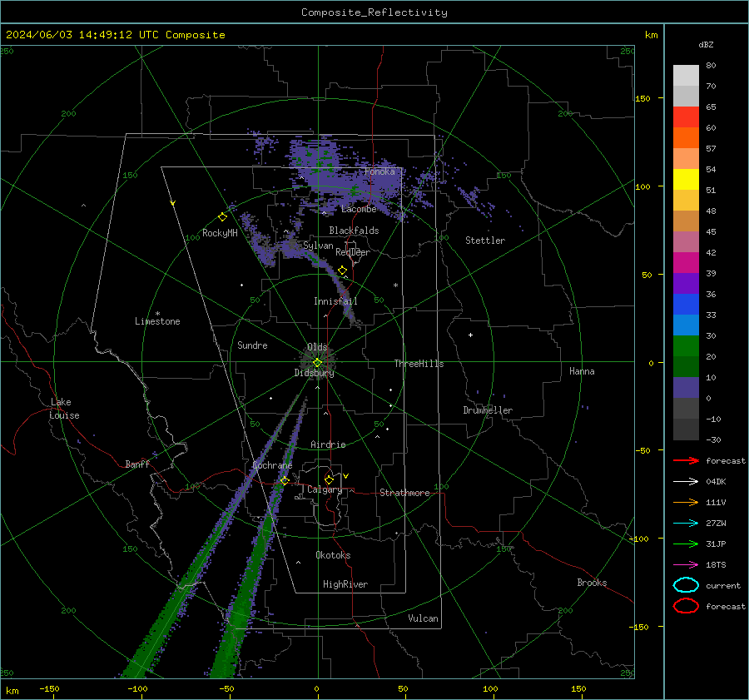The width and height of the screenshot is (749, 700).
Task: Click the 04DK legend label
Action: point(716,481)
